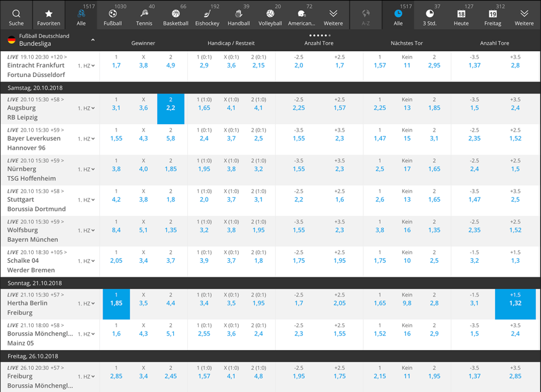
Task: Click the German flag icon
Action: coord(11,39)
